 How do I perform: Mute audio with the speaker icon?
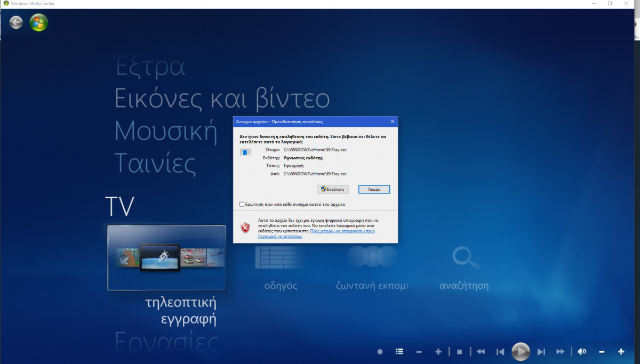pos(582,352)
